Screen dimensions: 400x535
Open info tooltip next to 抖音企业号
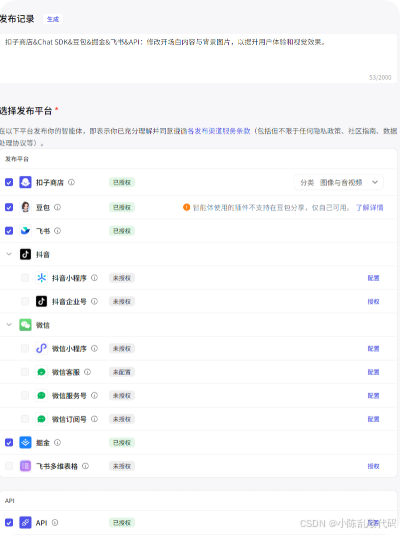click(x=95, y=301)
